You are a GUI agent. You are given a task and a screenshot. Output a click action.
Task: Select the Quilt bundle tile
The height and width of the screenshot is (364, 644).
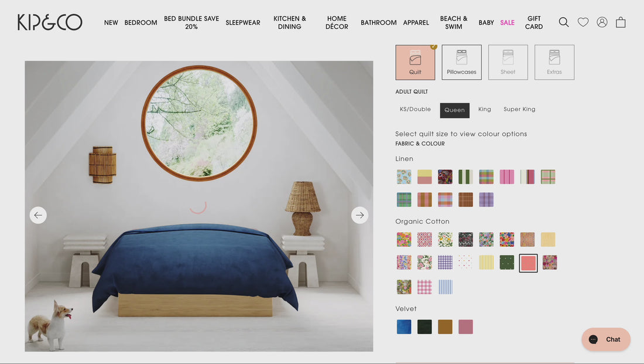coord(415,63)
